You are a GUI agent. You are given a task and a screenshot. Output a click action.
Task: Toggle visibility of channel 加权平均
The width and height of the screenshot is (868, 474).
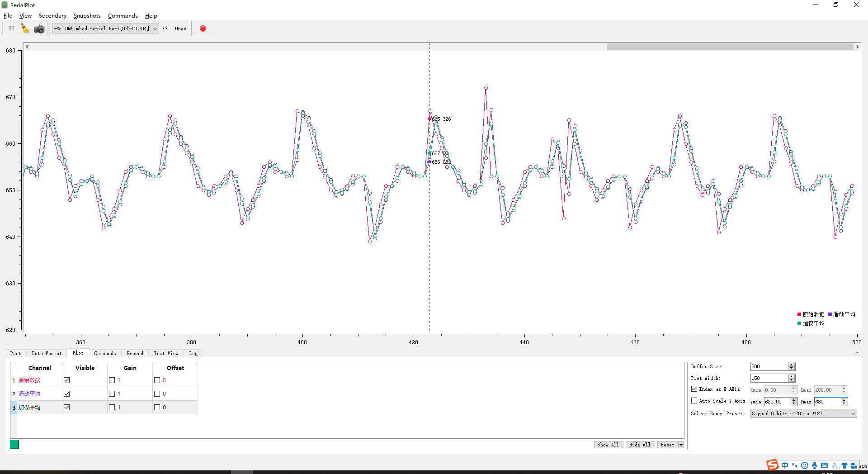67,408
